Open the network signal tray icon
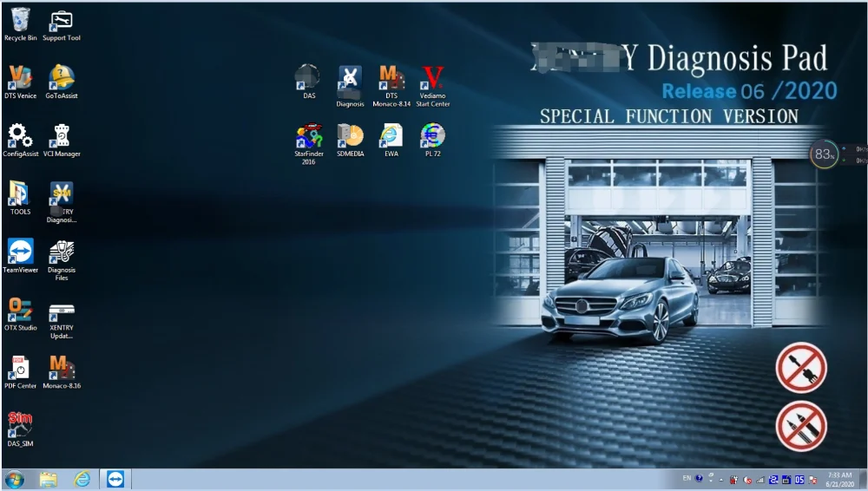Image resolution: width=868 pixels, height=491 pixels. pos(760,480)
